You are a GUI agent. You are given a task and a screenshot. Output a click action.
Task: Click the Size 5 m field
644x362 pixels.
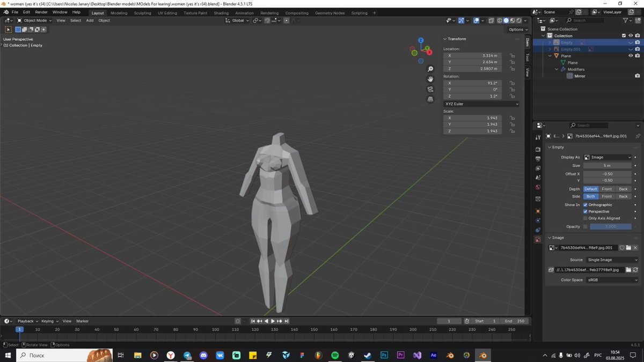coord(608,166)
